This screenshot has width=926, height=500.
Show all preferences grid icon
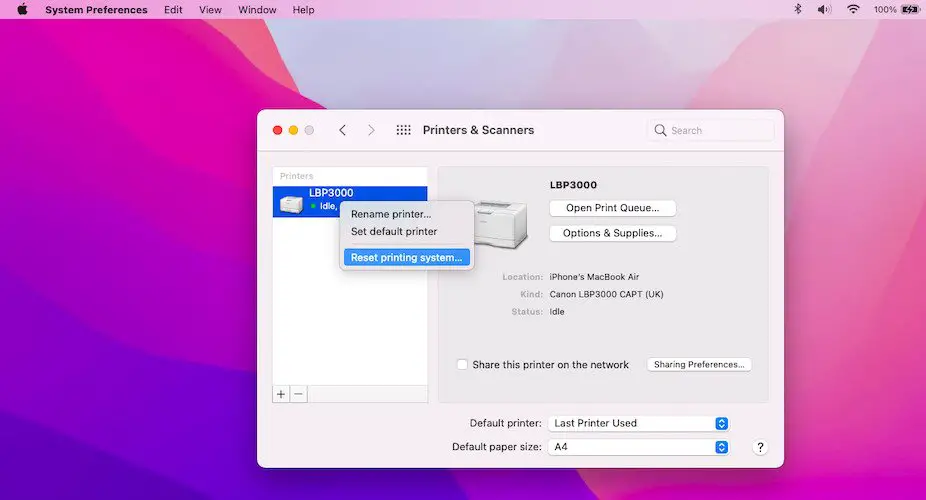[404, 130]
